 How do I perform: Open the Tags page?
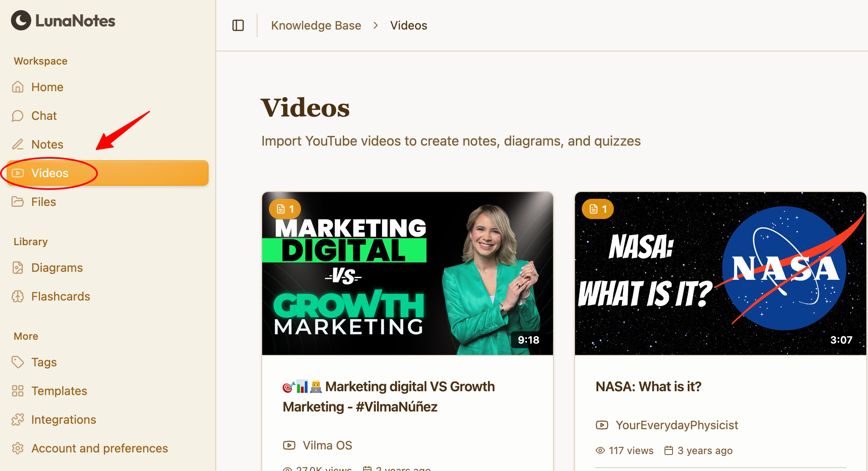[x=43, y=362]
